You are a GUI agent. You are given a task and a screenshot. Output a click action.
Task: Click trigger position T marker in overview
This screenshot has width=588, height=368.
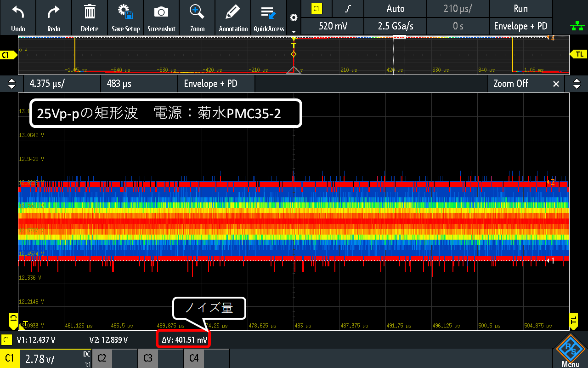294,46
